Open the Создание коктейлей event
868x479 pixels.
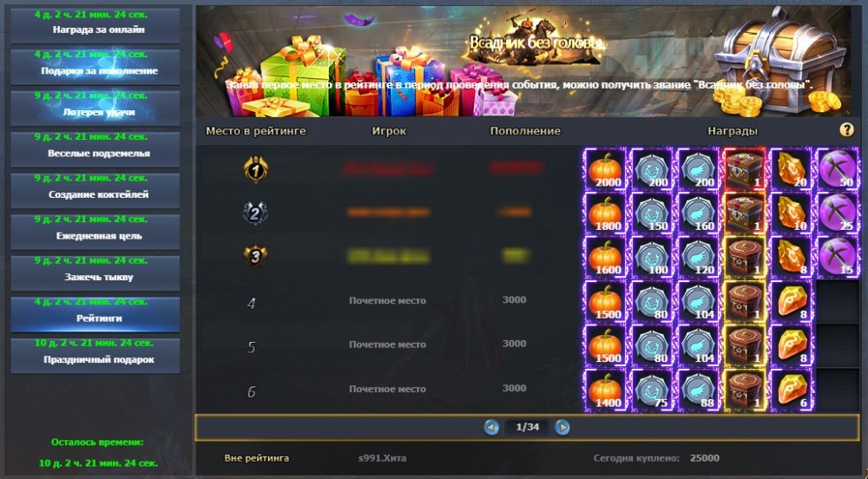[x=95, y=191]
